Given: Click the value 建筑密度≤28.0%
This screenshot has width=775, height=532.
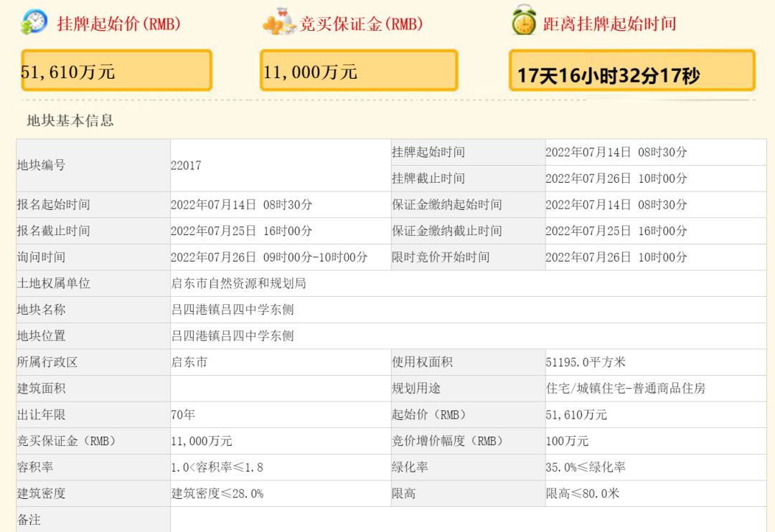Looking at the screenshot, I should tap(217, 493).
